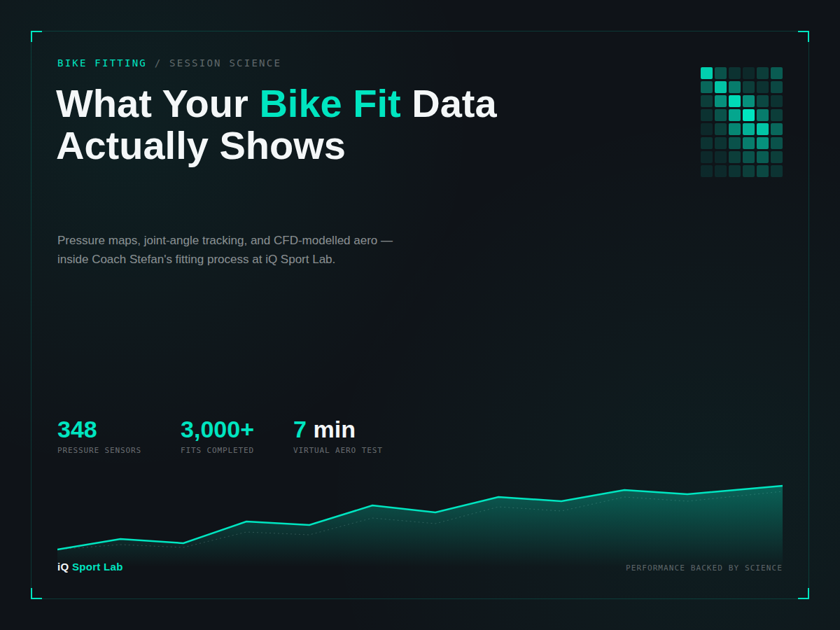
Task: Click the 3,000+ statistic number
Action: [x=217, y=429]
